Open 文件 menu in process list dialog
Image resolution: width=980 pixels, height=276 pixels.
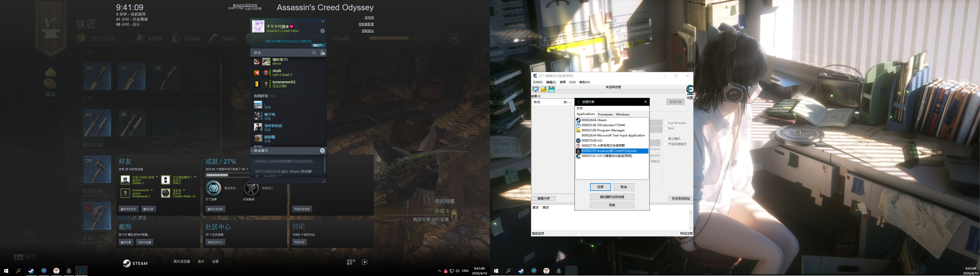579,108
